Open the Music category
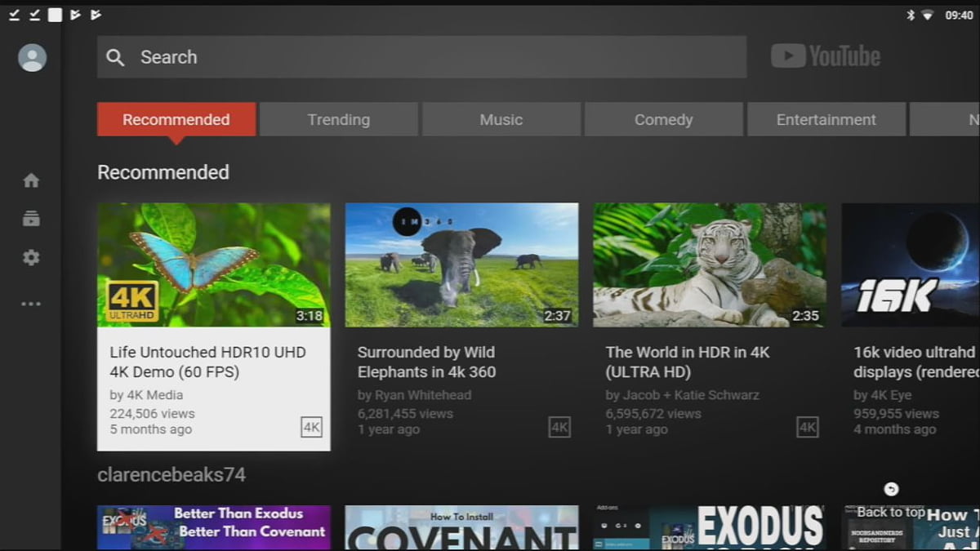Viewport: 980px width, 551px height. [501, 119]
